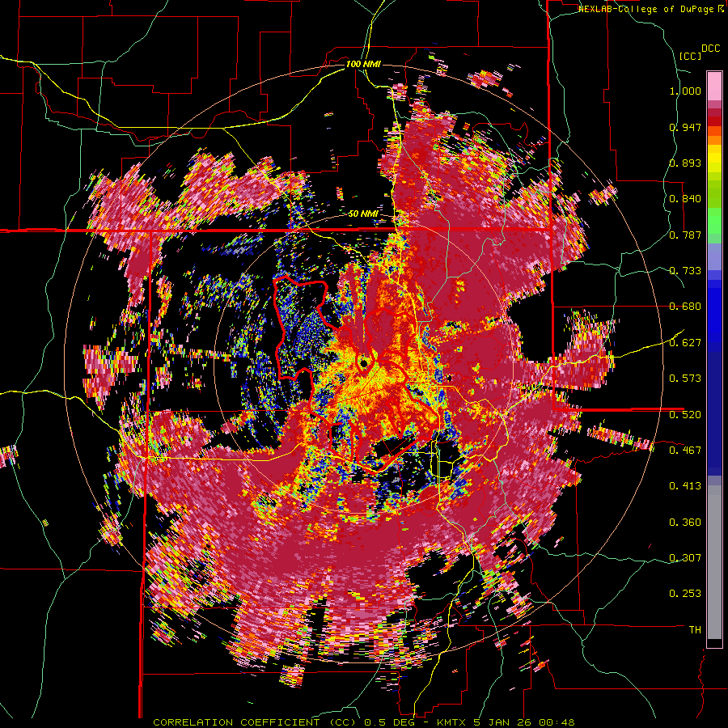
Task: Click the "[CC]" units label above the scale
Action: click(x=690, y=56)
